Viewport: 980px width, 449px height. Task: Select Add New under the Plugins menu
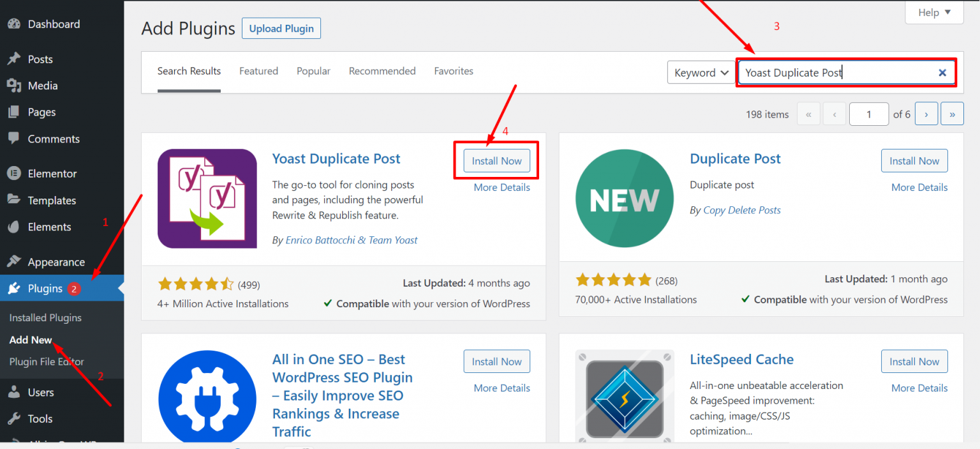tap(29, 340)
